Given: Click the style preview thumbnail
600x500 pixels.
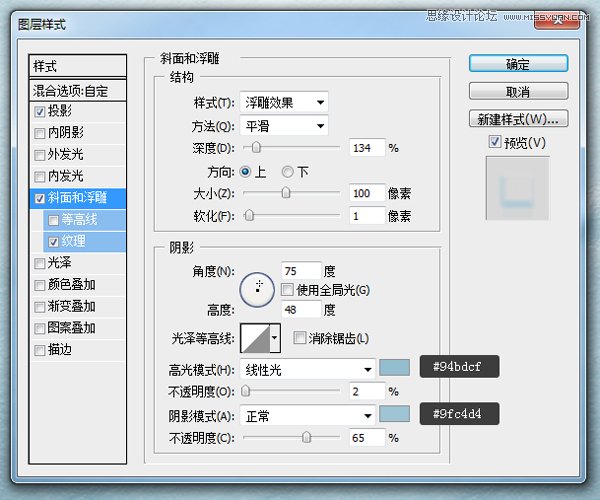Looking at the screenshot, I should coord(517,188).
